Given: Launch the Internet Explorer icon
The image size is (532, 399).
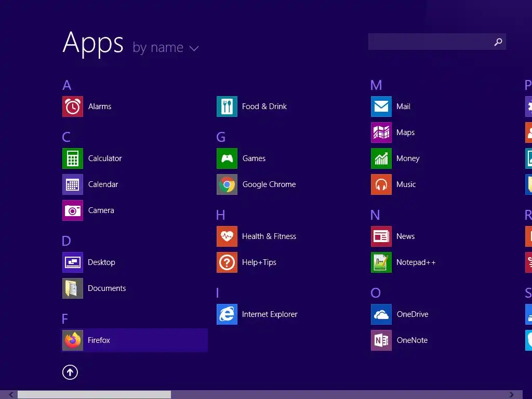Looking at the screenshot, I should [x=227, y=314].
